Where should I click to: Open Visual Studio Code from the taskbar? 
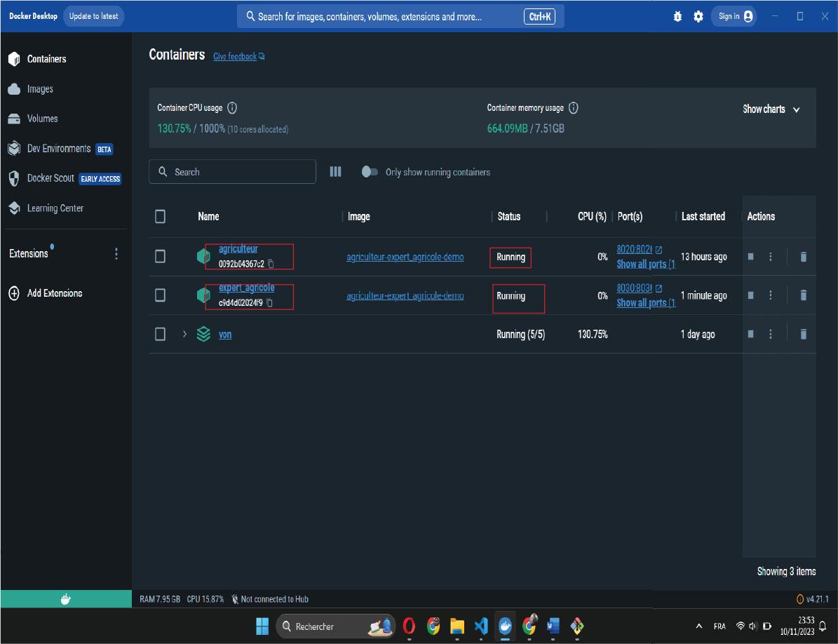[480, 626]
